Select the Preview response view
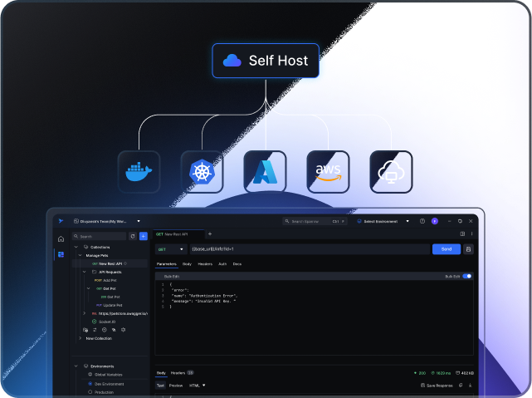 pyautogui.click(x=176, y=386)
